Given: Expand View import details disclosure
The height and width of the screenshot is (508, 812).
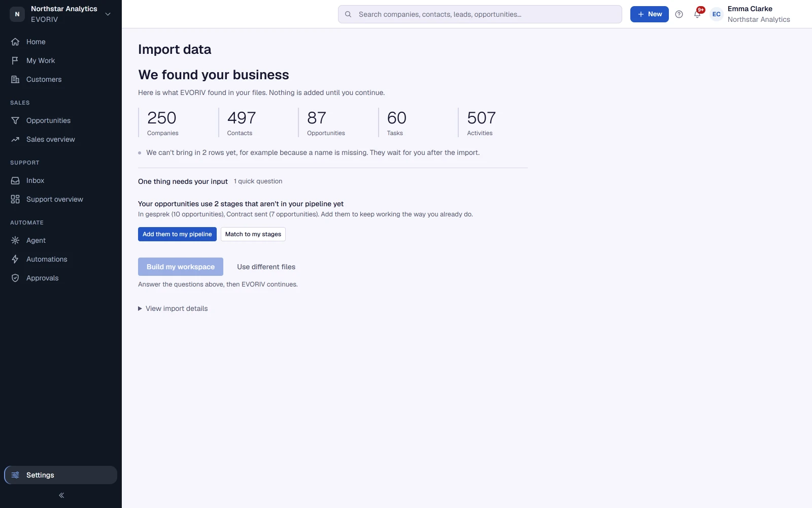Looking at the screenshot, I should click(x=173, y=308).
